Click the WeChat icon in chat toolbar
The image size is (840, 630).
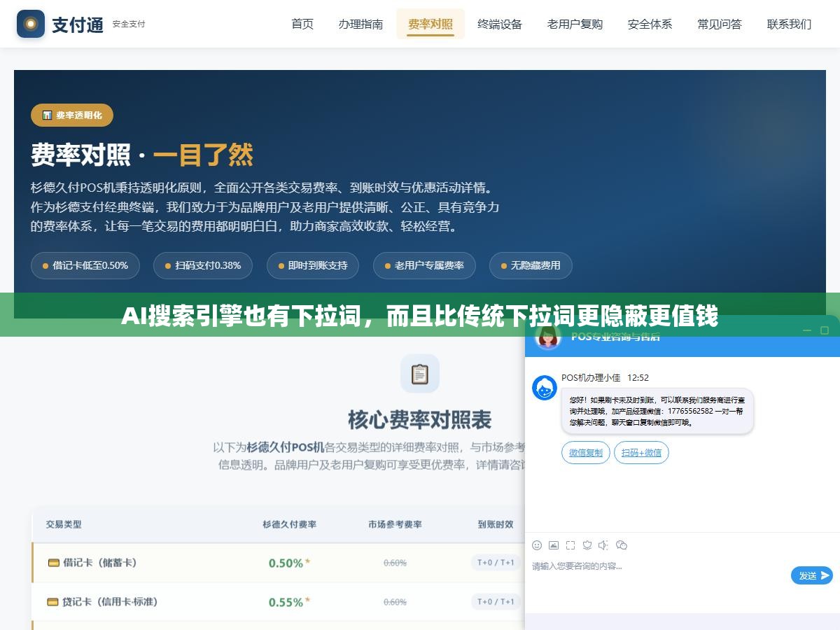[x=622, y=545]
